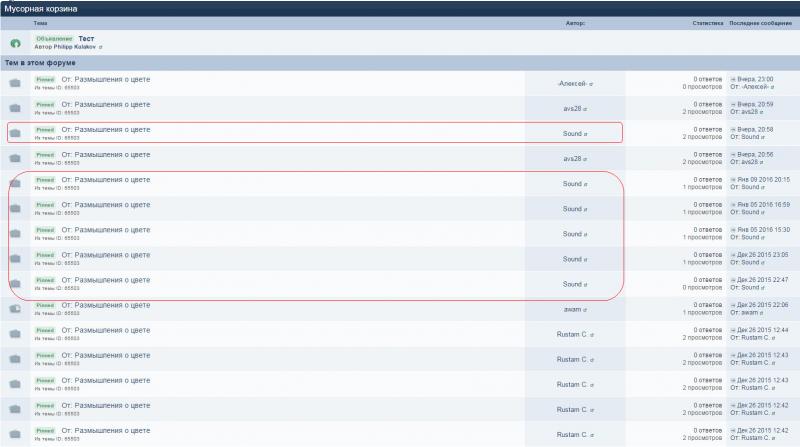Click the green announcement icon beside Тест
The image size is (800, 447).
click(15, 43)
